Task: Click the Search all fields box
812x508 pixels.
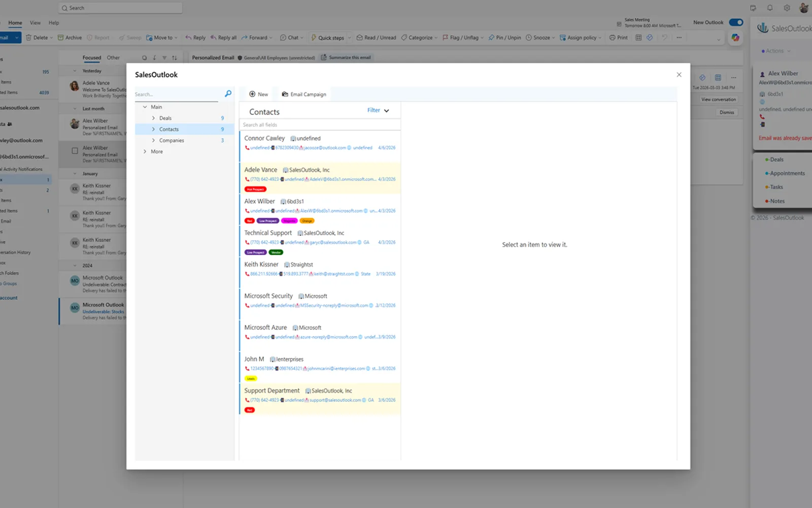Action: (320, 124)
